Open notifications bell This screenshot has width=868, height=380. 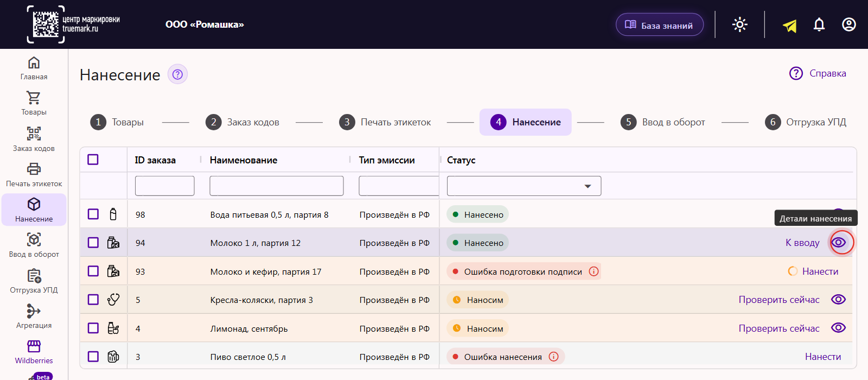pos(819,24)
